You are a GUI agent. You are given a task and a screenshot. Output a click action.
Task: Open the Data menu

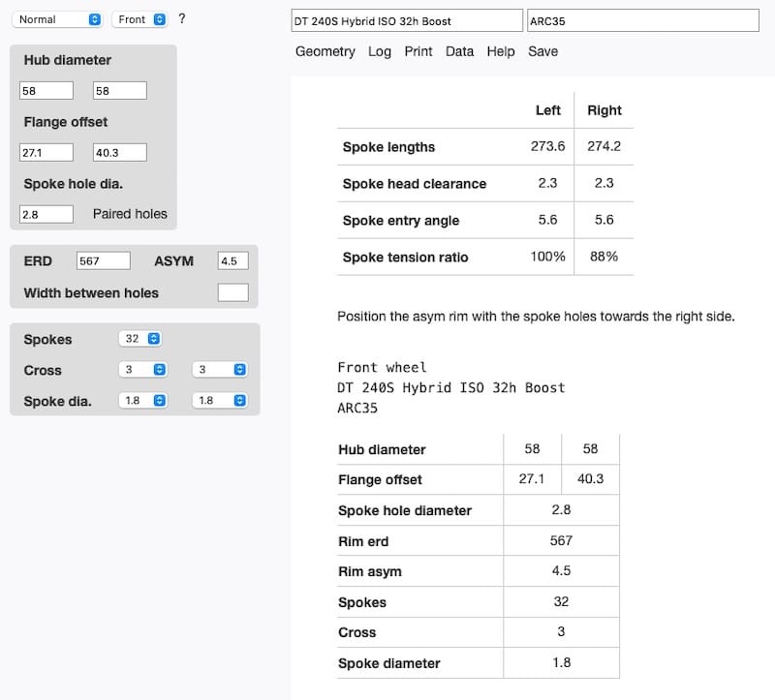click(x=459, y=51)
